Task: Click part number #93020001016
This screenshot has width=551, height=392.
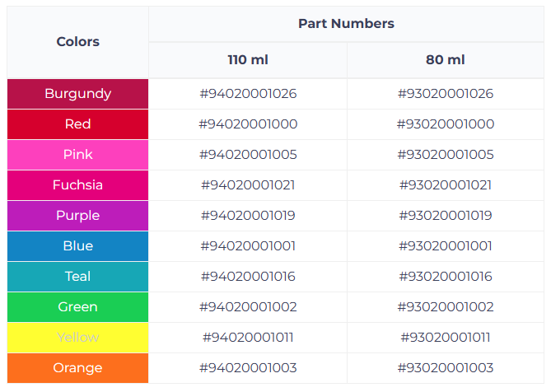Action: (x=446, y=277)
